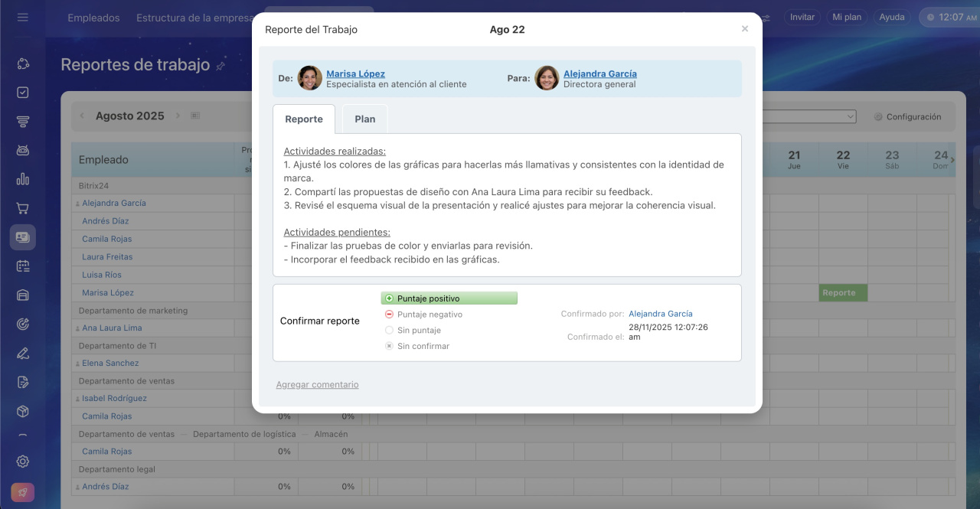
Task: Click the green Reporte cell on day 22
Action: point(842,292)
